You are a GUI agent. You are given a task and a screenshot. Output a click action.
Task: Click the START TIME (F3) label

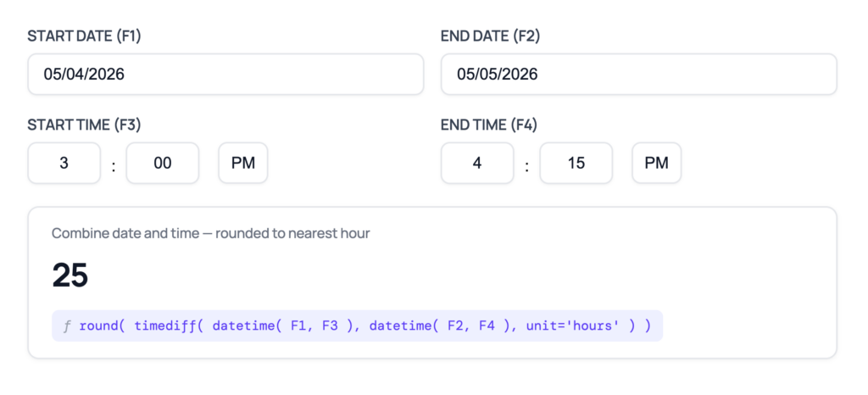(84, 125)
